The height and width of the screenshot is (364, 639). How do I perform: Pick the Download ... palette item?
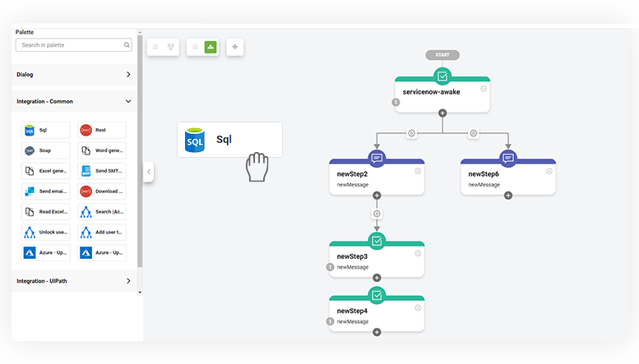[102, 191]
